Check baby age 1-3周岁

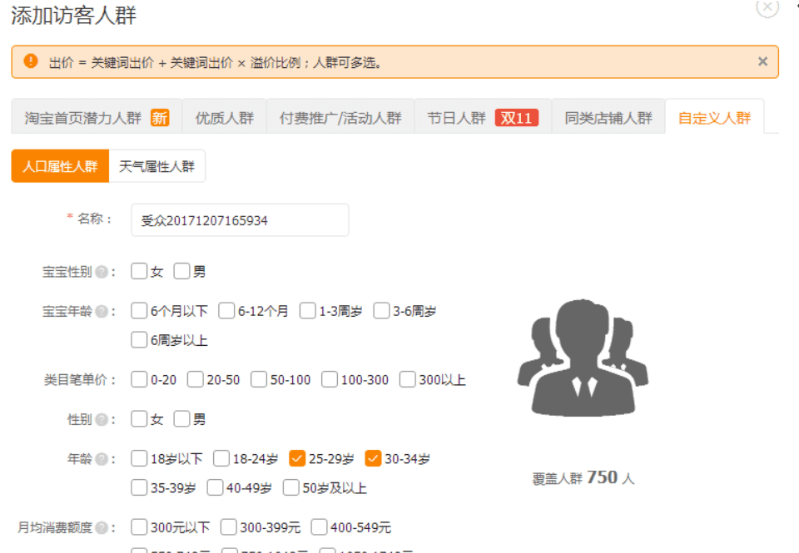[307, 310]
